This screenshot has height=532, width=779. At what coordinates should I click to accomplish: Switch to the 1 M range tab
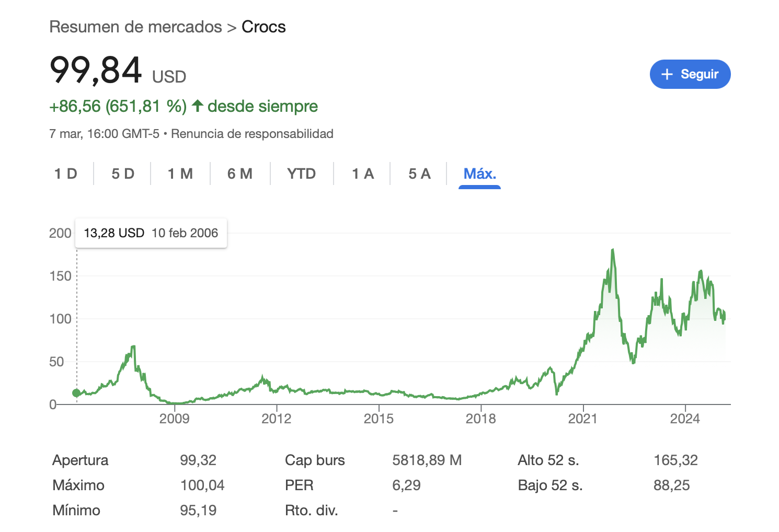180,174
